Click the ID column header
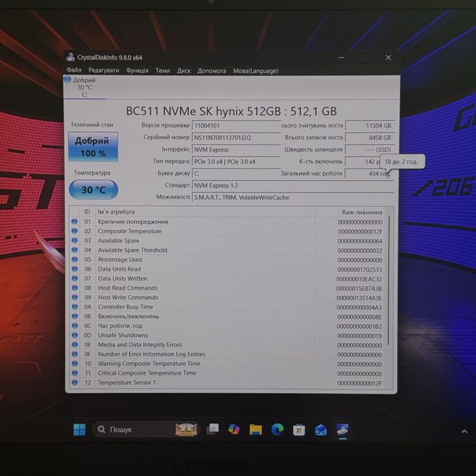476x476 pixels. click(x=87, y=212)
